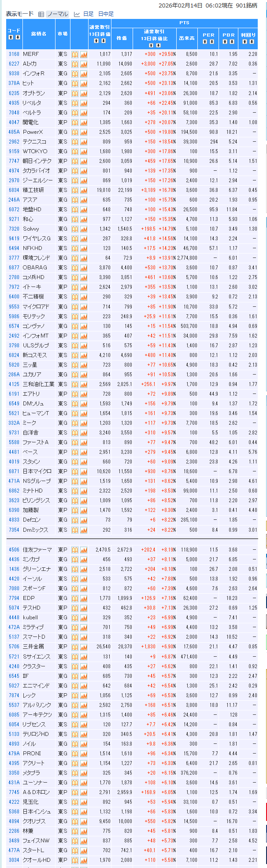Sort 利回り column descending
Image resolution: width=267 pixels, height=868 pixels.
(252, 42)
